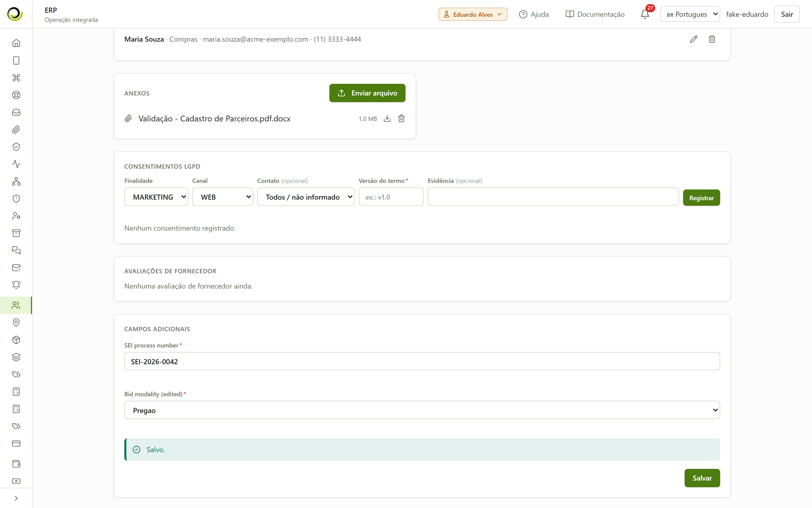812x508 pixels.
Task: Expand the collapsed sidebar with the chevron
Action: [16, 498]
